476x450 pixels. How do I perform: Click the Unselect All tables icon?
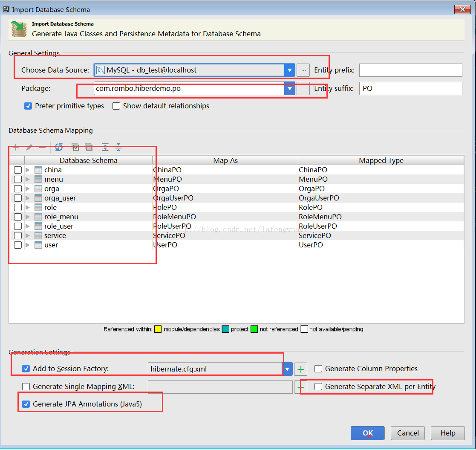89,148
